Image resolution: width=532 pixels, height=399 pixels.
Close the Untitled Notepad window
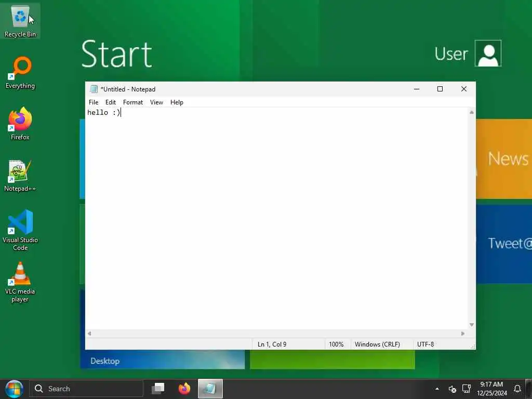[x=464, y=89]
